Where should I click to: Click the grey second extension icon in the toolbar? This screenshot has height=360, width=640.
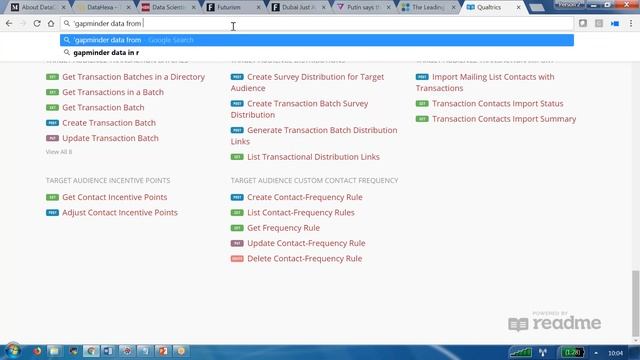click(599, 23)
